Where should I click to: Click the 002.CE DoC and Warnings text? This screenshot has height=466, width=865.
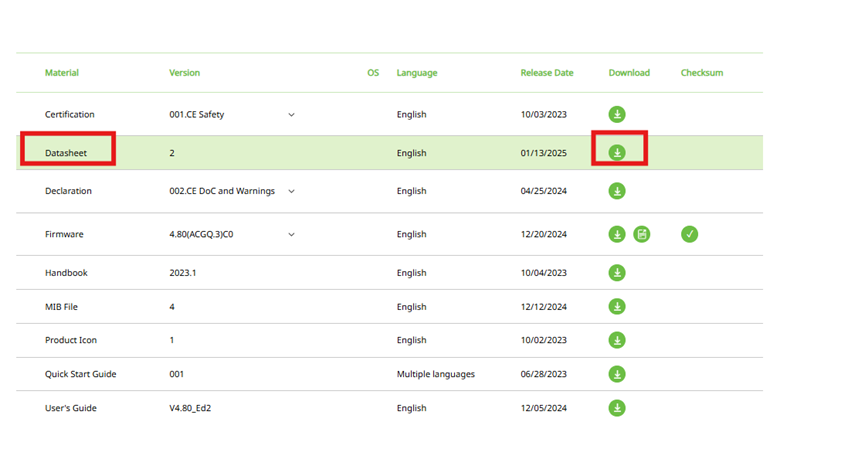pyautogui.click(x=222, y=191)
